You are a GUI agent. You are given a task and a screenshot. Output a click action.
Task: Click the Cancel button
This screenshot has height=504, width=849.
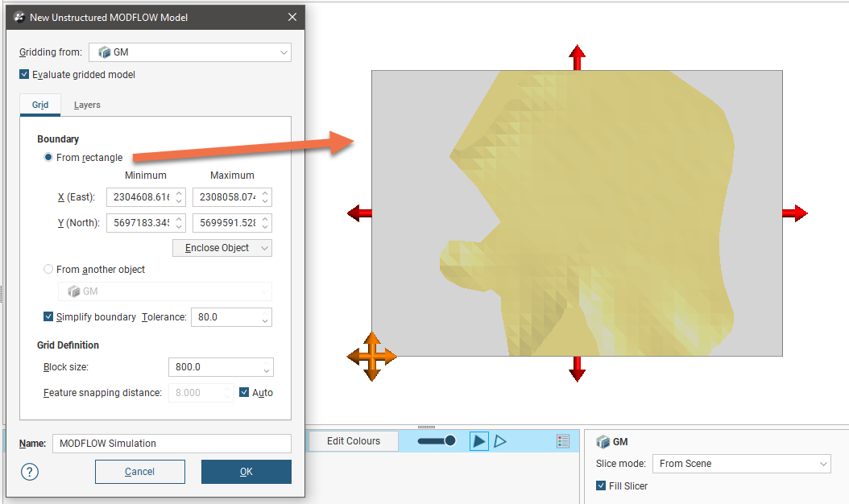(139, 472)
